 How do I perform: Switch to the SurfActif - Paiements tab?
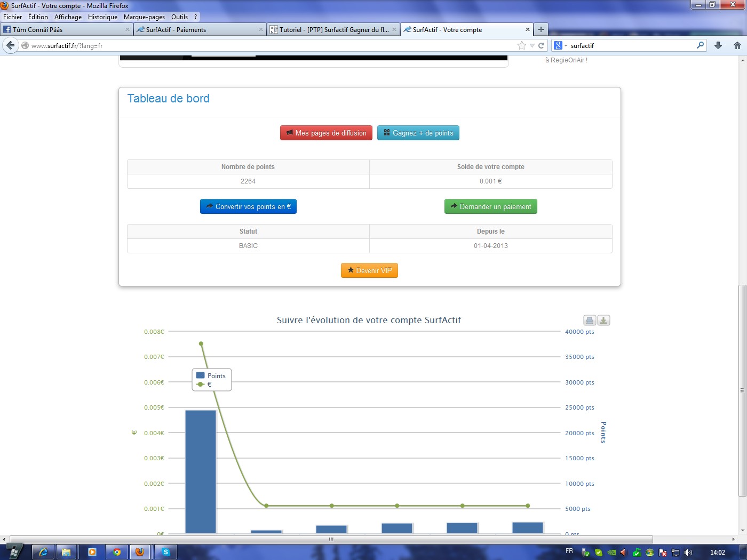pyautogui.click(x=200, y=29)
